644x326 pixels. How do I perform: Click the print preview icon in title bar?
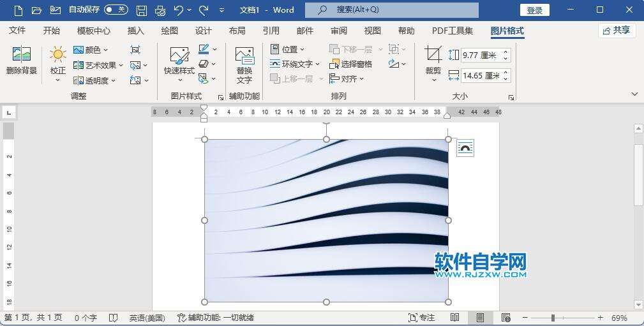coord(160,10)
